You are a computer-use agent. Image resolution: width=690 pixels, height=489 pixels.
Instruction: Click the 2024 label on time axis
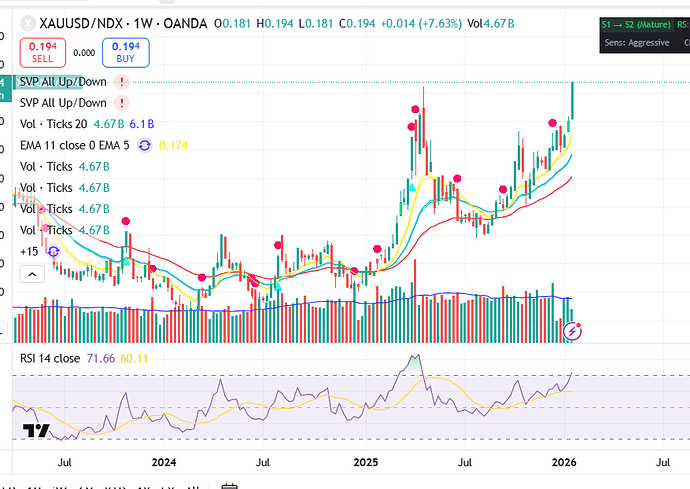[x=164, y=462]
